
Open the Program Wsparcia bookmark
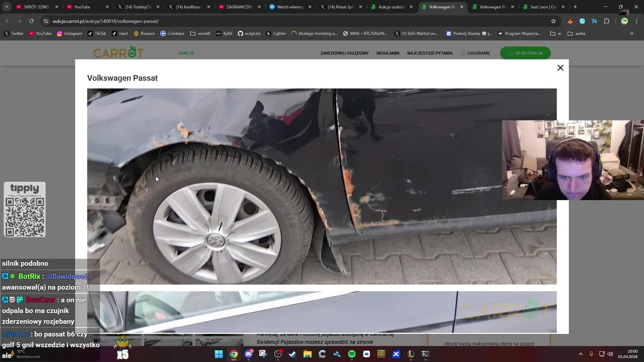[519, 34]
